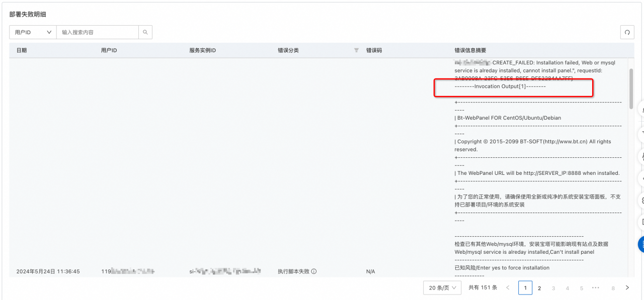Click the table vertical scrollbar thumb
This screenshot has width=644, height=300.
click(631, 89)
